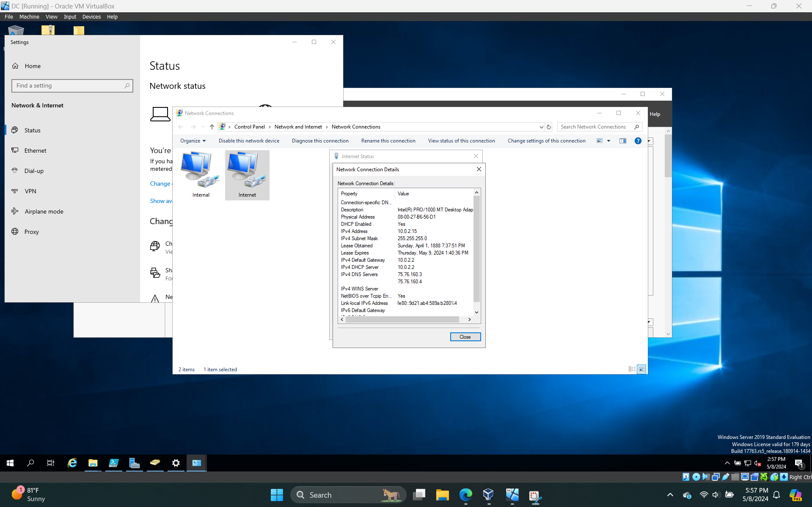Viewport: 812px width, 507px height.
Task: Launch Internet Explorer from guest taskbar
Action: coord(72,463)
